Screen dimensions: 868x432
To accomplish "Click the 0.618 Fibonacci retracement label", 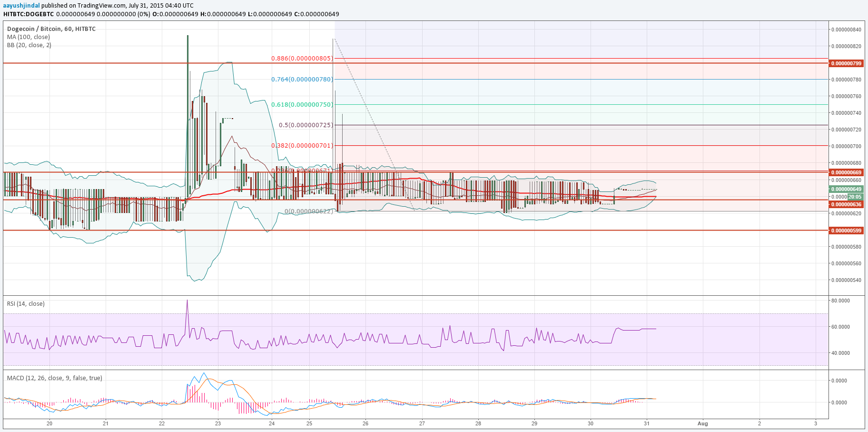I will [302, 104].
